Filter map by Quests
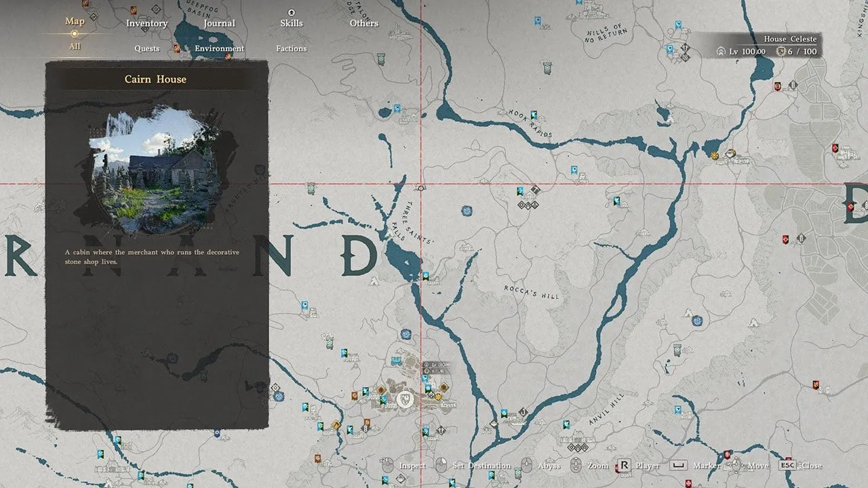 (x=146, y=48)
